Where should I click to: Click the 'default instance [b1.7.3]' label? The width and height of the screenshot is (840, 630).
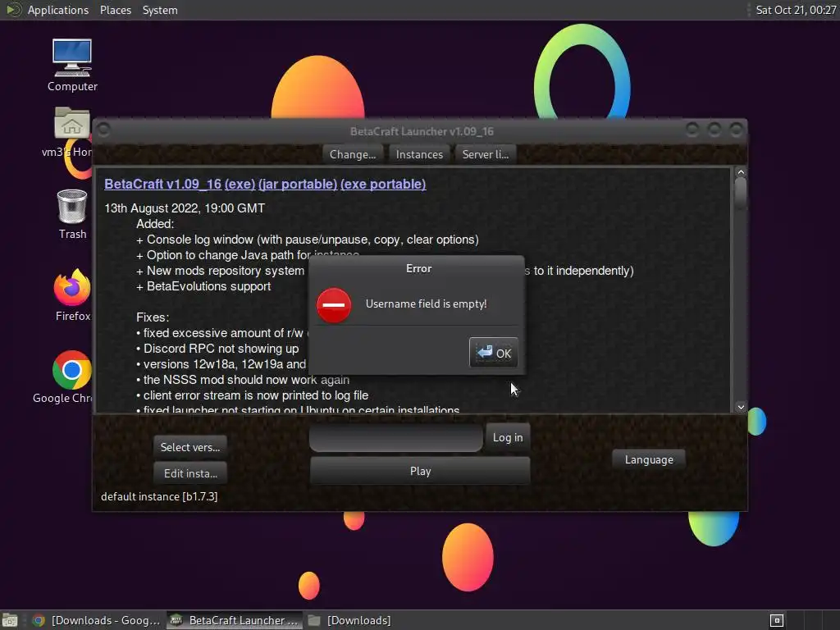[x=159, y=496]
